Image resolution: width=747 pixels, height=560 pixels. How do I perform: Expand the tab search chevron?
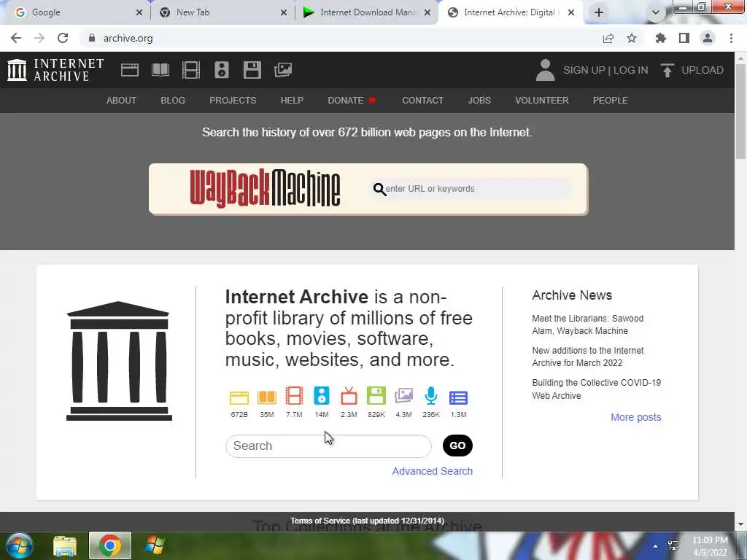[656, 12]
